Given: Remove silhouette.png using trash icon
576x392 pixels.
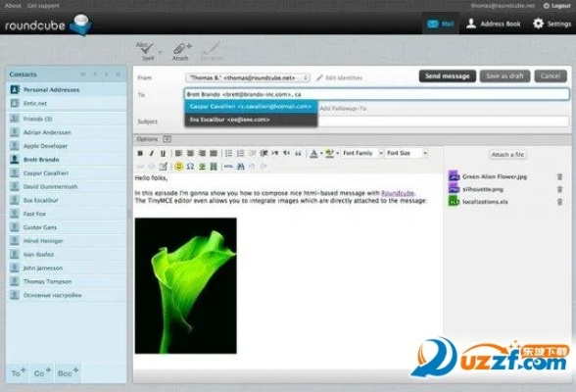Looking at the screenshot, I should [560, 189].
